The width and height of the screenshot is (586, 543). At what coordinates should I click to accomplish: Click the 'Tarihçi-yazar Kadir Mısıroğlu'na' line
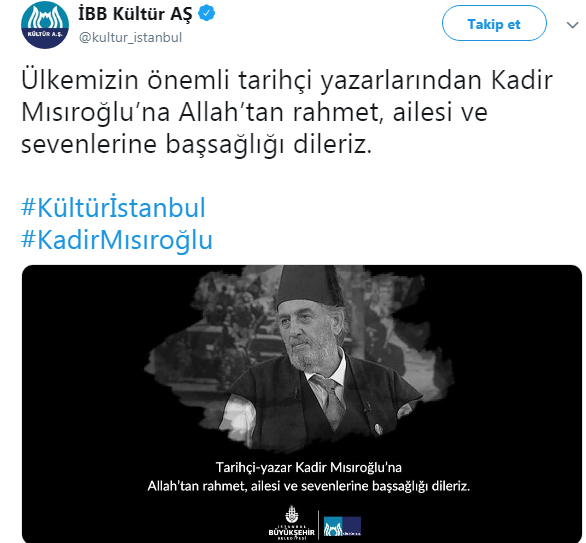click(x=309, y=467)
